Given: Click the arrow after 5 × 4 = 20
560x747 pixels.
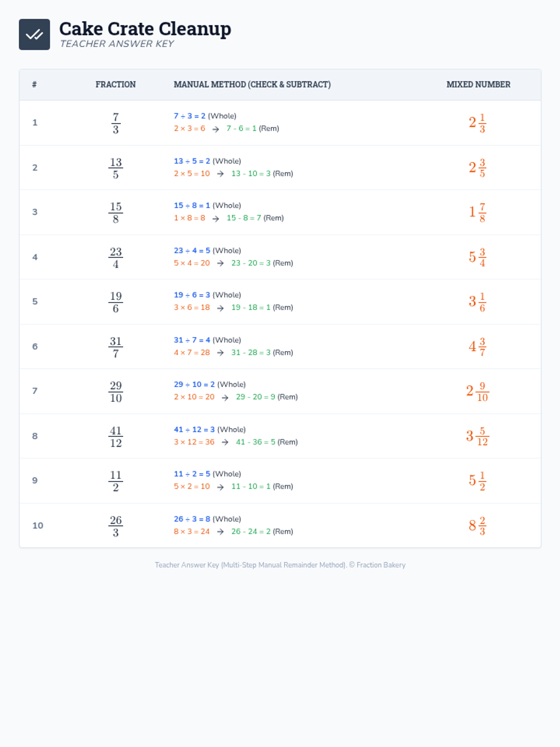Looking at the screenshot, I should (x=220, y=264).
